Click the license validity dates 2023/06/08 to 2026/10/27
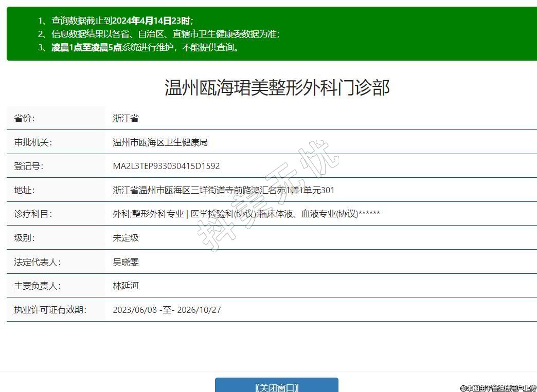 pyautogui.click(x=167, y=310)
